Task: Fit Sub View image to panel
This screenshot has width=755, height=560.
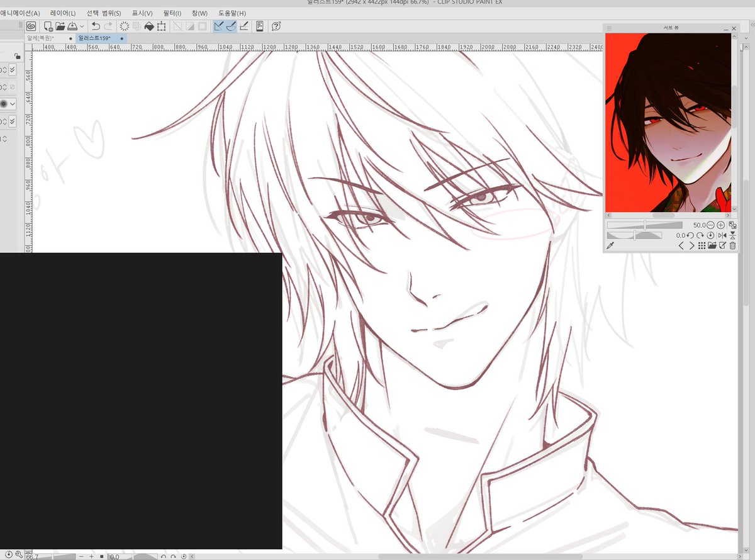Action: [x=733, y=225]
